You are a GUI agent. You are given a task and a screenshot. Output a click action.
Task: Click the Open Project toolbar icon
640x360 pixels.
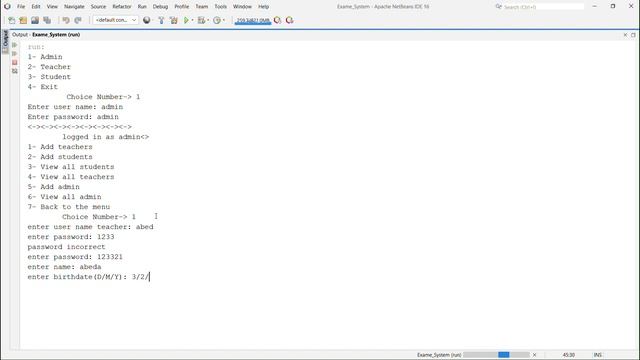pyautogui.click(x=35, y=20)
